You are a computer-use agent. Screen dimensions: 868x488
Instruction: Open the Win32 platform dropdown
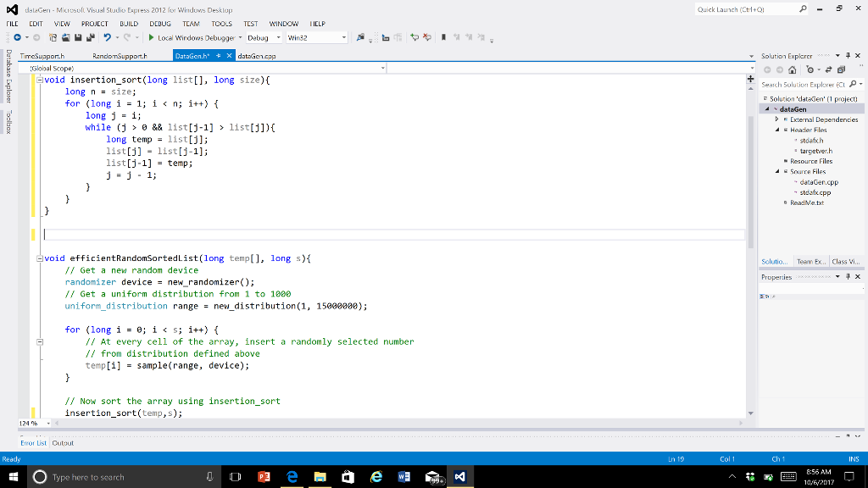point(343,38)
